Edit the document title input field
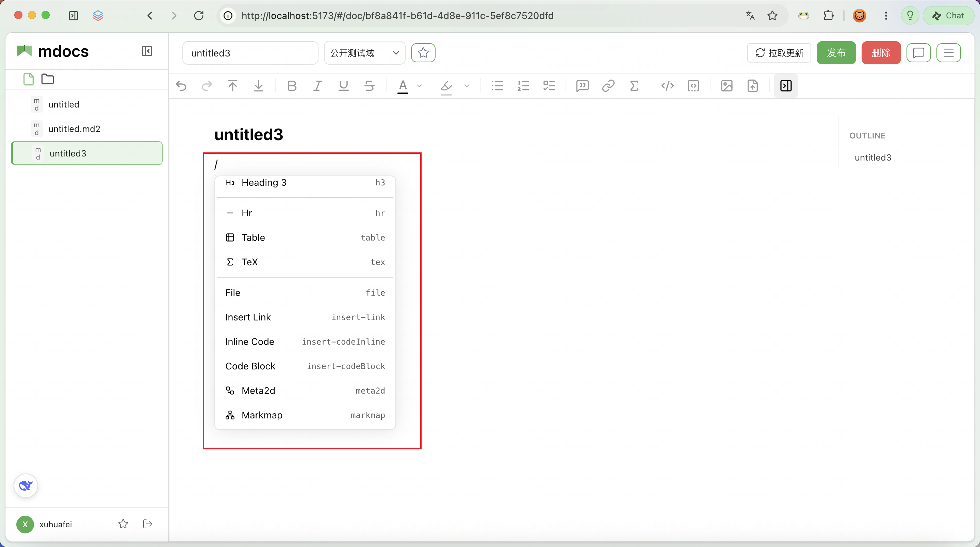The height and width of the screenshot is (547, 980). click(250, 53)
